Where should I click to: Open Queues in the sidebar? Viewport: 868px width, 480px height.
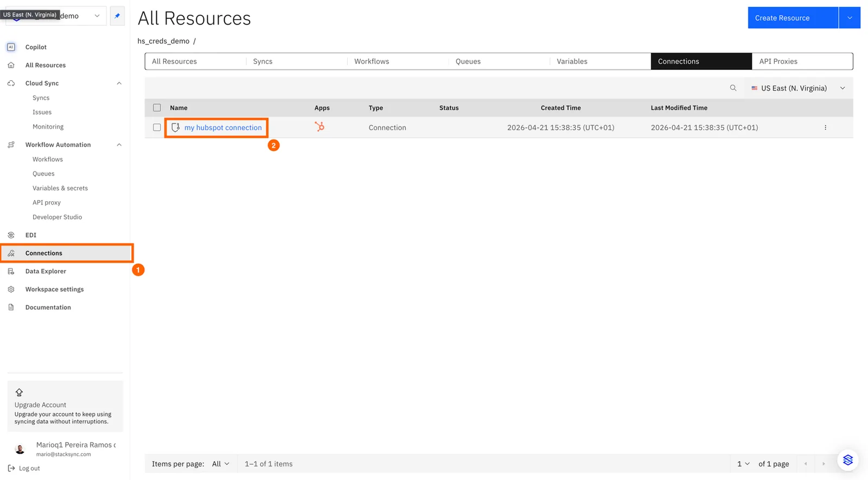[x=43, y=174]
